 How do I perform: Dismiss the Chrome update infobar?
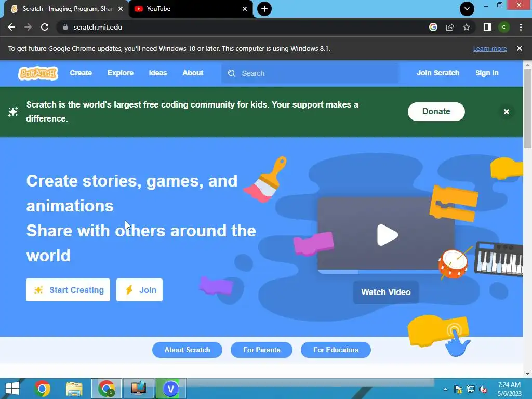click(519, 48)
